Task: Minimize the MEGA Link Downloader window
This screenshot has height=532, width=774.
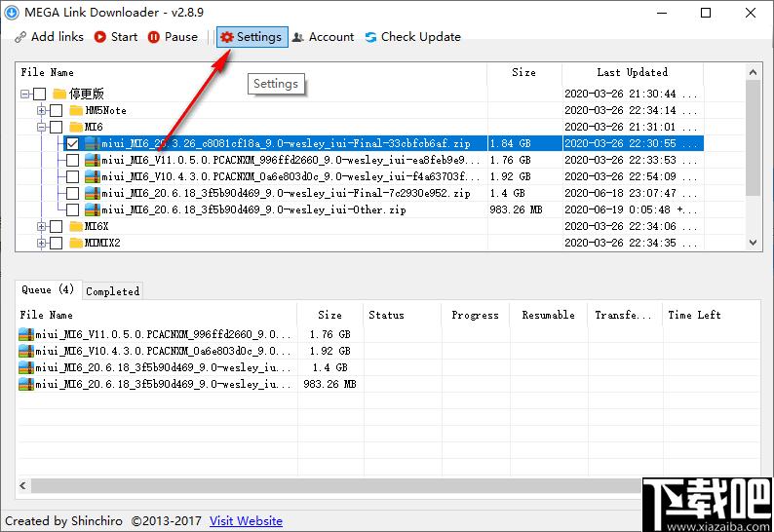Action: tap(662, 13)
